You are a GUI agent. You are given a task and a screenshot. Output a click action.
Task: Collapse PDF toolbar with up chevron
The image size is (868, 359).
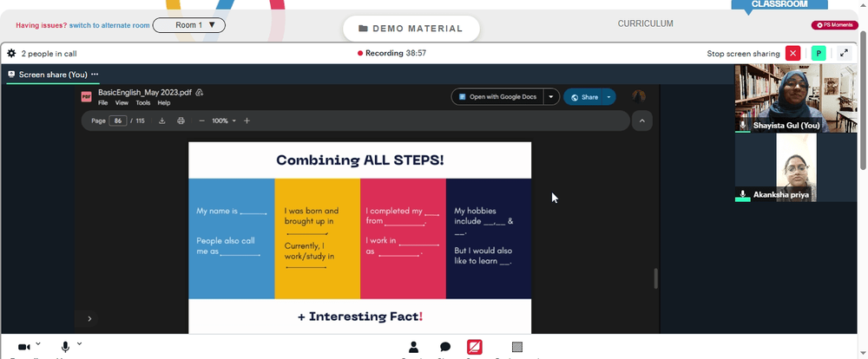pyautogui.click(x=642, y=121)
